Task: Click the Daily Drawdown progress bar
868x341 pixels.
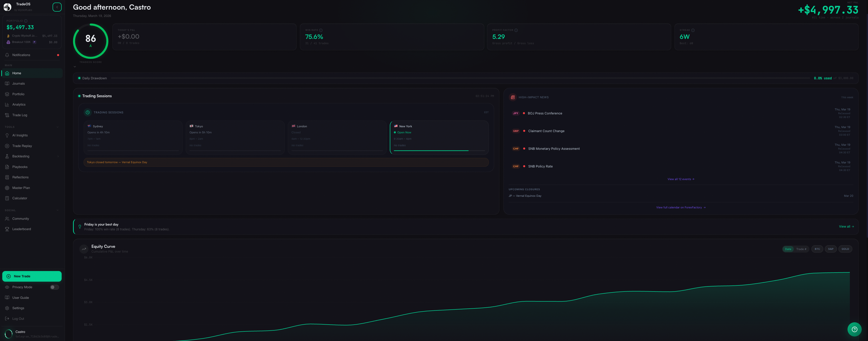Action: click(x=438, y=78)
